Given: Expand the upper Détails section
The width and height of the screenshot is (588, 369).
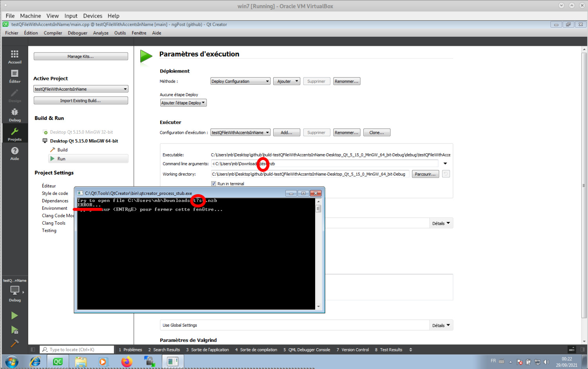Looking at the screenshot, I should point(441,224).
